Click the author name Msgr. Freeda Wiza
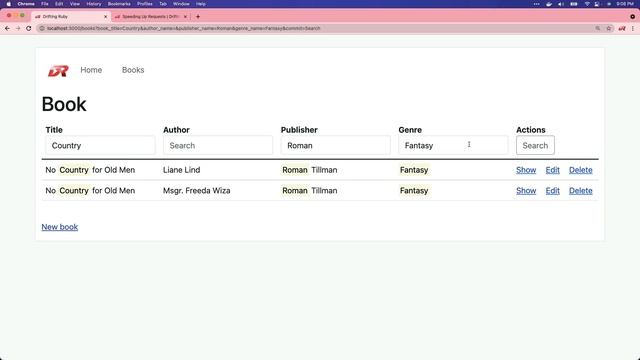 [197, 191]
